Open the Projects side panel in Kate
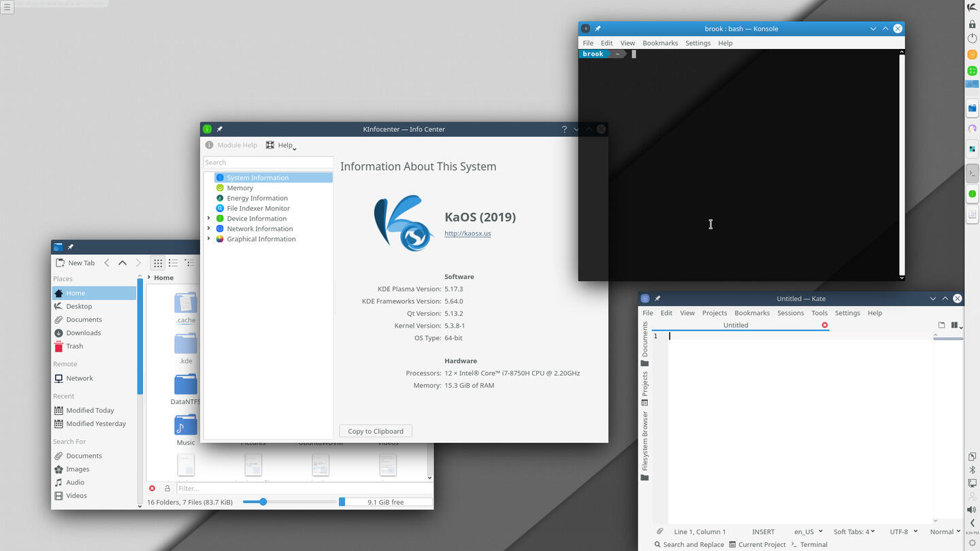This screenshot has width=980, height=551. (x=645, y=388)
